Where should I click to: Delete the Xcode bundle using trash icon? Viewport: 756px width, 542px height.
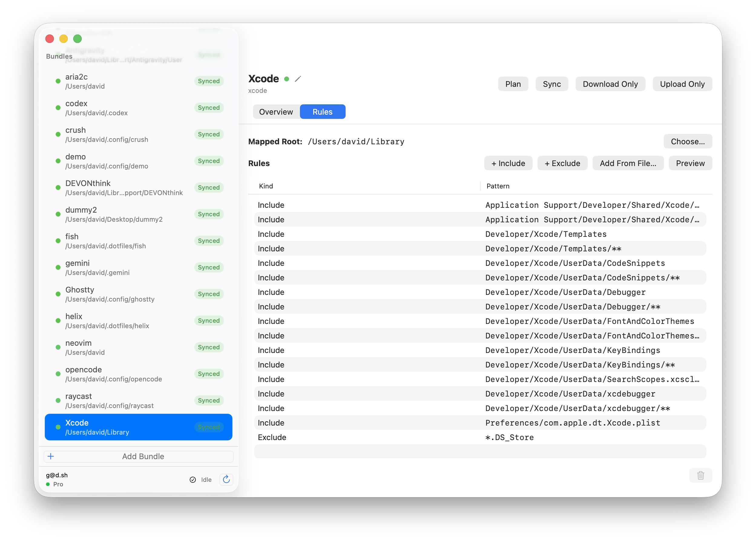(700, 475)
